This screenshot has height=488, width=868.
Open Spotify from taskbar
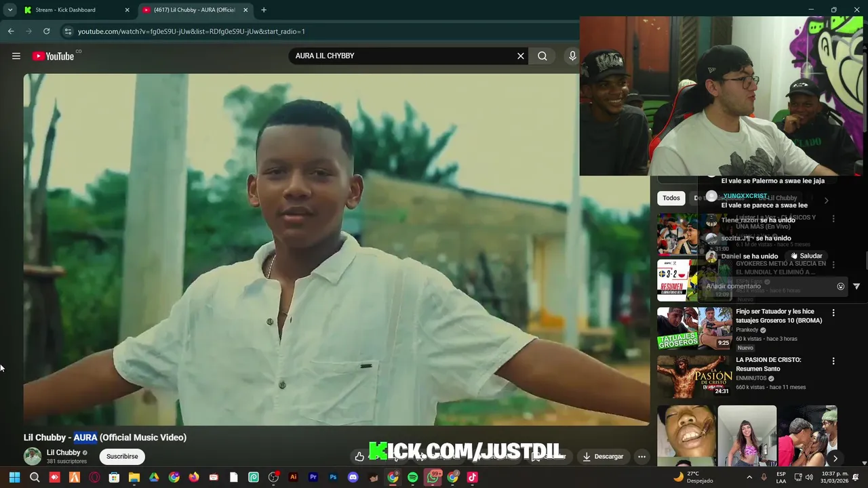point(412,477)
